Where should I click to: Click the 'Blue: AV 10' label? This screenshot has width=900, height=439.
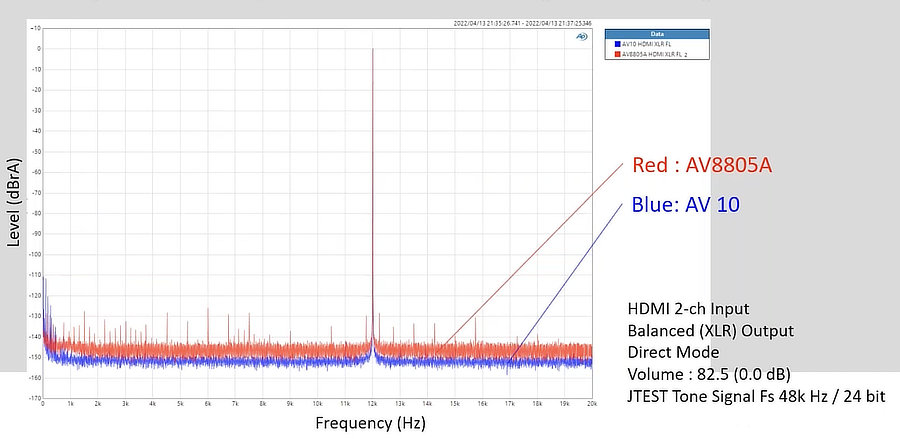(x=685, y=204)
